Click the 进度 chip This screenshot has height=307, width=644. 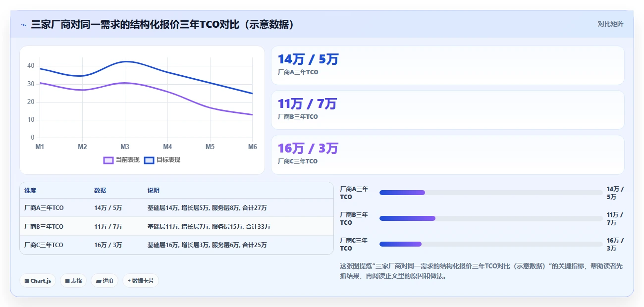(x=105, y=281)
